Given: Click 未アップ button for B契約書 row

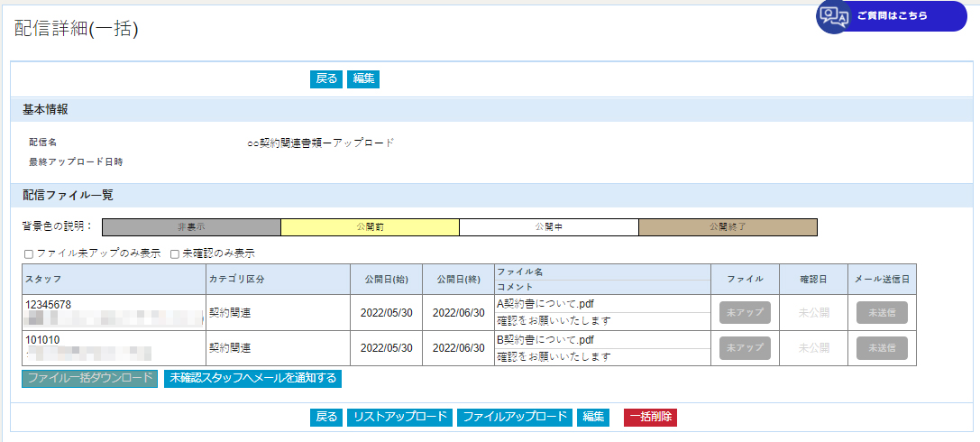Looking at the screenshot, I should [745, 347].
